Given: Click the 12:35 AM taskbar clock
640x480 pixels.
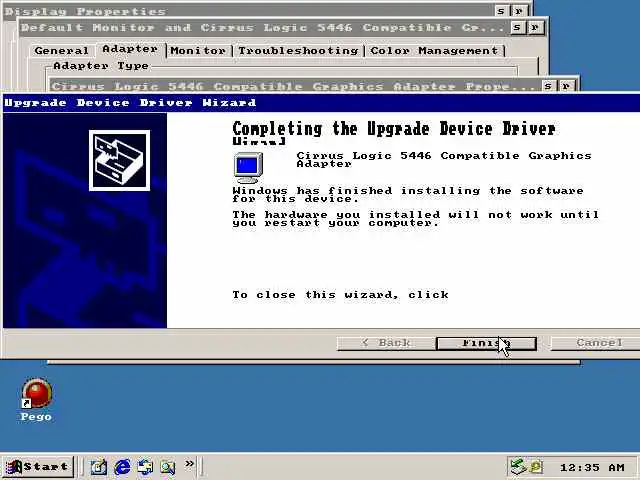Looking at the screenshot, I should (x=592, y=467).
